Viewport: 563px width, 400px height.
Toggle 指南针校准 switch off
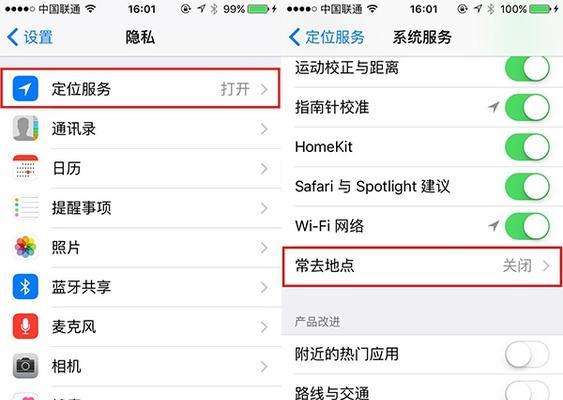tap(527, 107)
